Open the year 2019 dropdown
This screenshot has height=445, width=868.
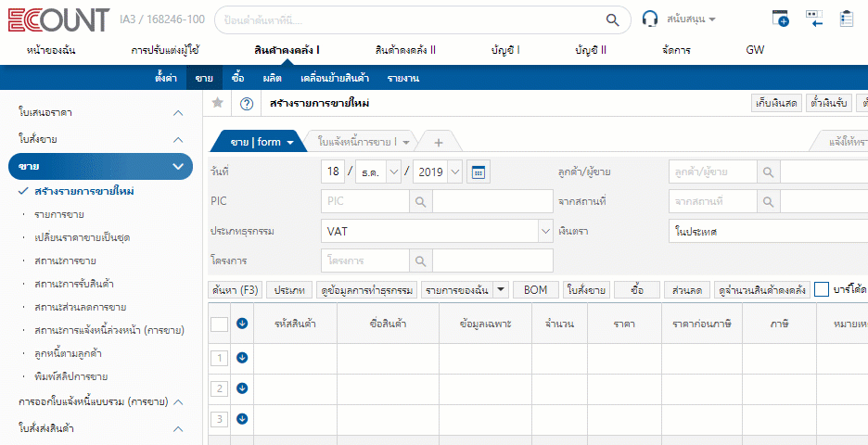454,172
